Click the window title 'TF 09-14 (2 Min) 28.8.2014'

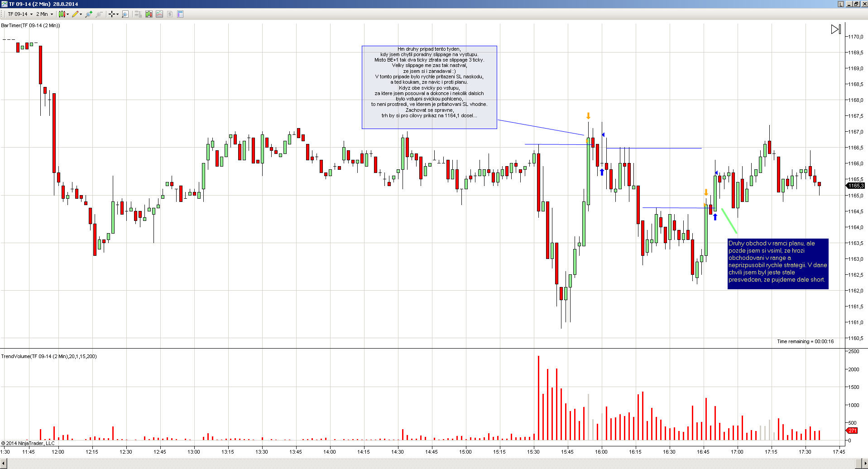tap(43, 4)
